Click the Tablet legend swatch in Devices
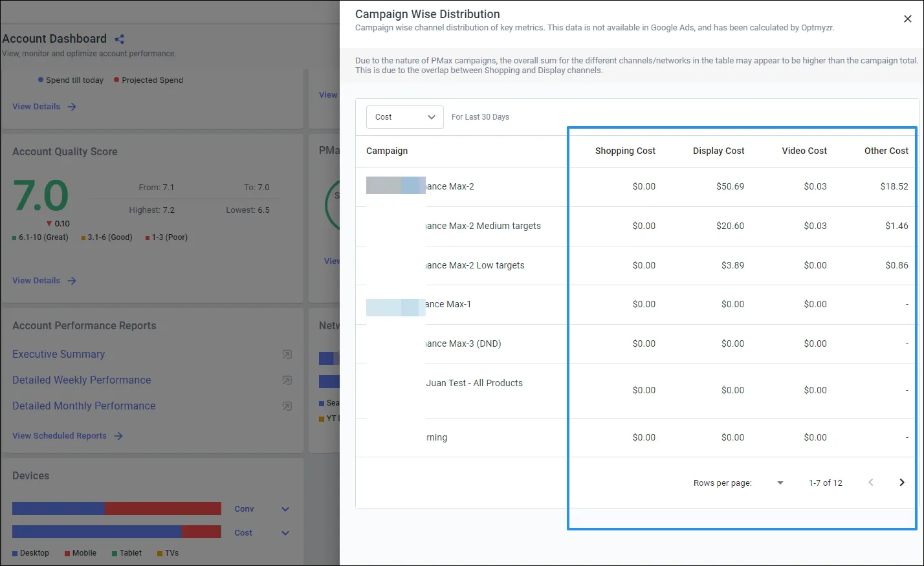The image size is (924, 566). [115, 554]
